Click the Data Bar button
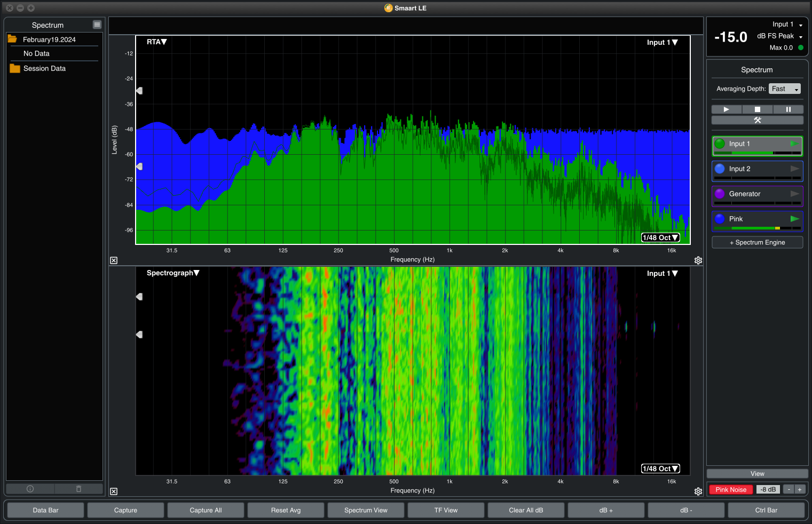Image resolution: width=812 pixels, height=524 pixels. click(45, 510)
